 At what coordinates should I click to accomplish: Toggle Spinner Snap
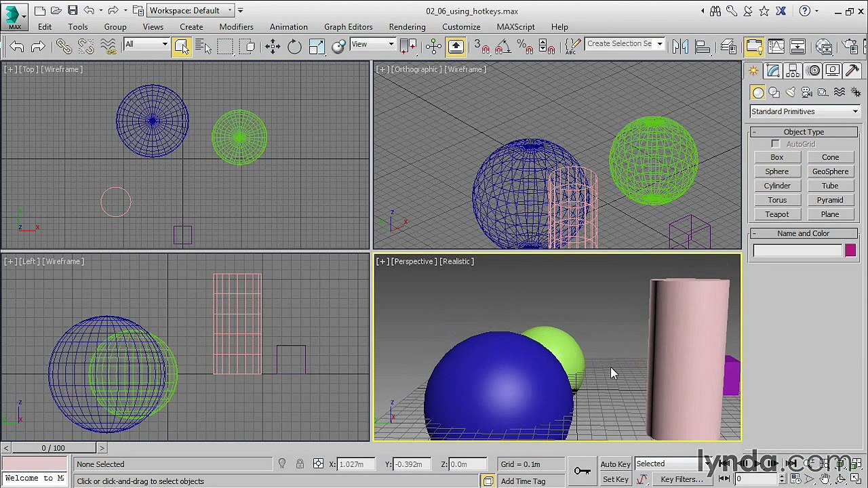[546, 46]
